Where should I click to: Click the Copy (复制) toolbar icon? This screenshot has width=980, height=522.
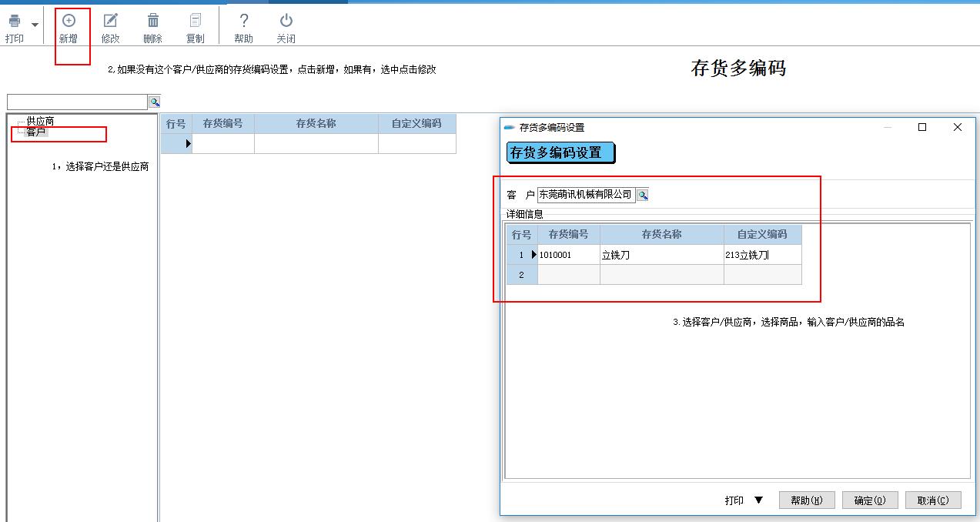(x=196, y=22)
